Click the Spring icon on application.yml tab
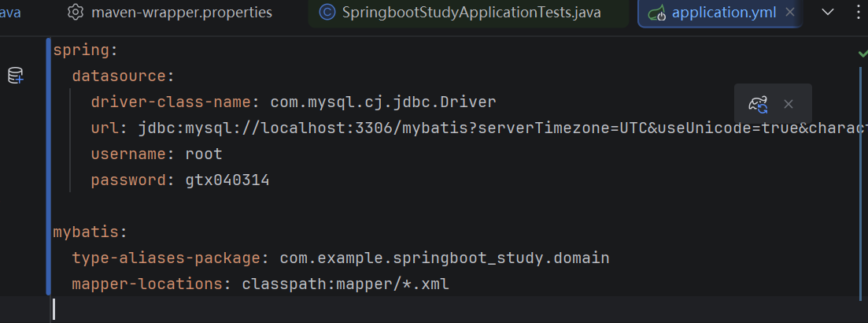 coord(657,13)
